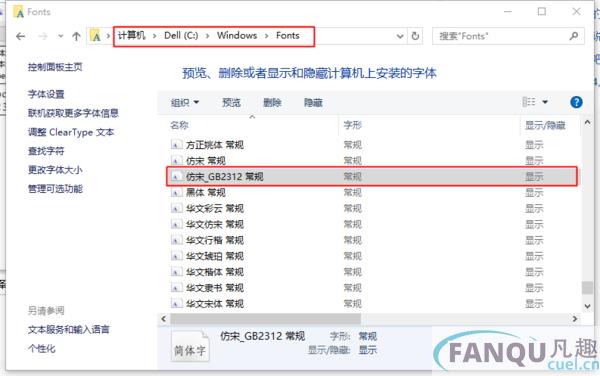Click the Fonts window title bar icon

coord(18,12)
